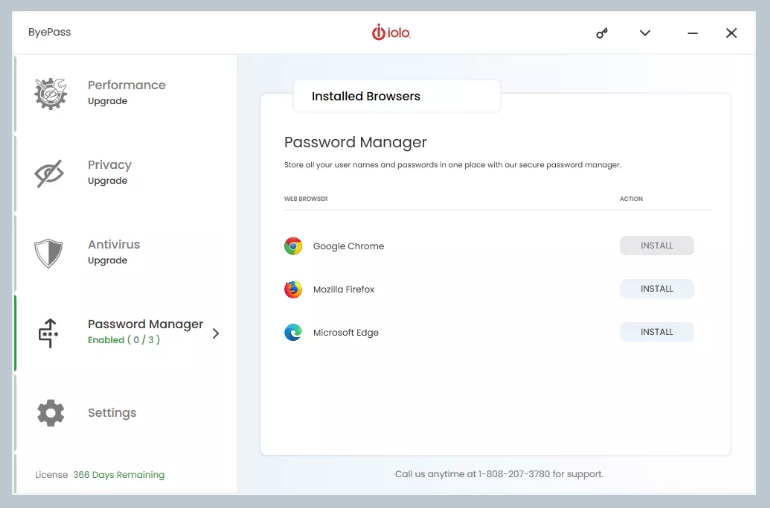770x508 pixels.
Task: Select the Installed Browsers tab
Action: 397,96
